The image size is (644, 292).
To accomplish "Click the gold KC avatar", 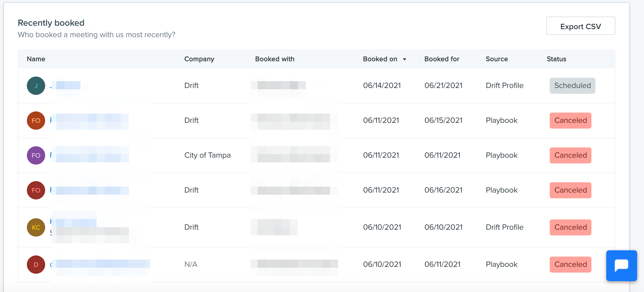I will [x=36, y=227].
